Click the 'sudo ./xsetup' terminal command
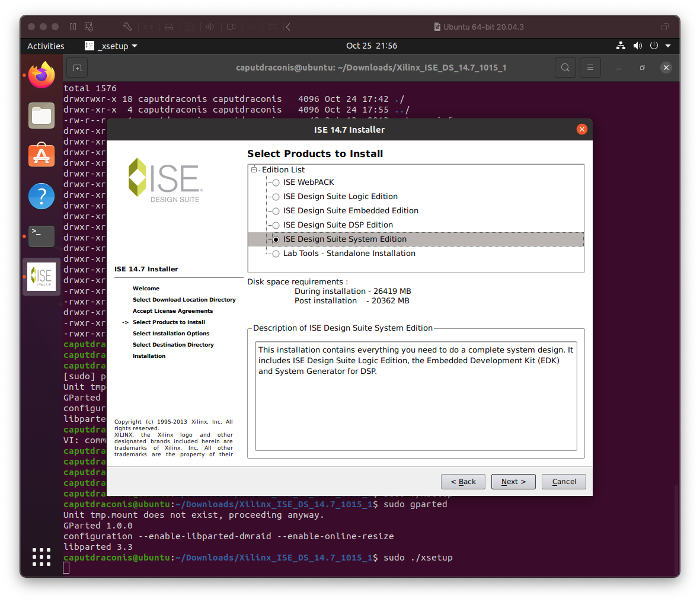Image resolution: width=700 pixels, height=602 pixels. point(418,558)
